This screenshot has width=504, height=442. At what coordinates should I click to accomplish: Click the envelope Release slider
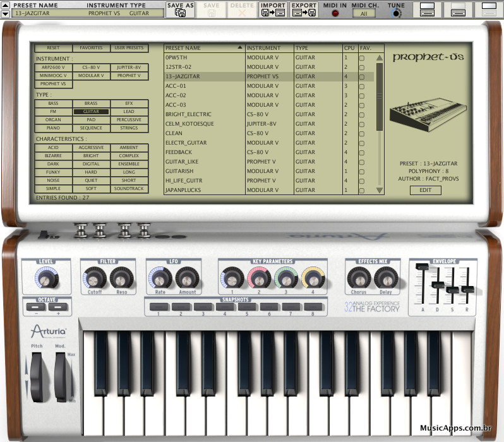click(x=467, y=289)
